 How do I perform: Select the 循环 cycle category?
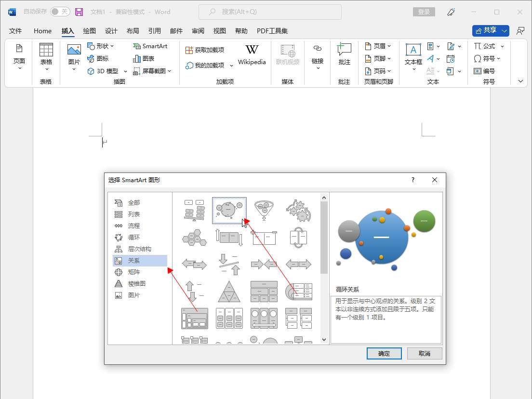point(140,237)
